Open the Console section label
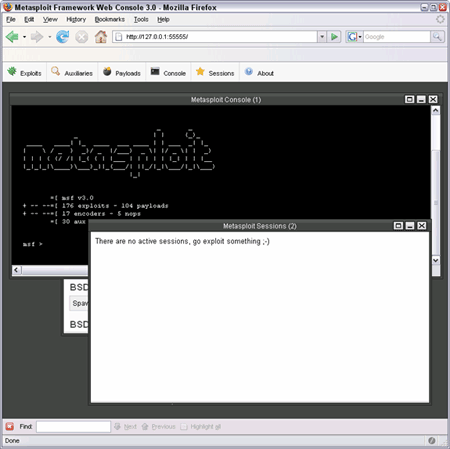 point(174,73)
